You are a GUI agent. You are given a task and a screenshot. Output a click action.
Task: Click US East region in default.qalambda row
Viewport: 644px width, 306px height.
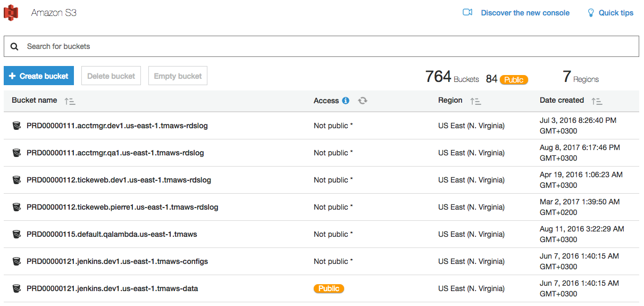(471, 234)
